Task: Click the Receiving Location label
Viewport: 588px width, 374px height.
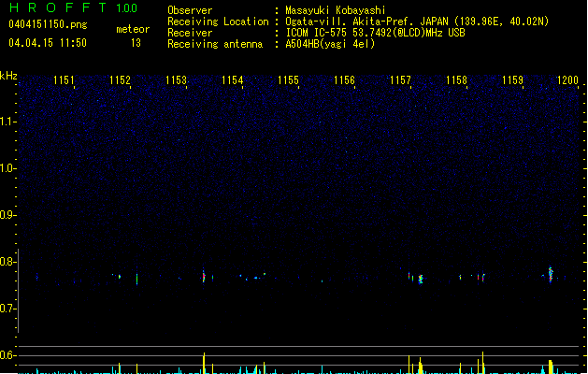Action: click(218, 22)
